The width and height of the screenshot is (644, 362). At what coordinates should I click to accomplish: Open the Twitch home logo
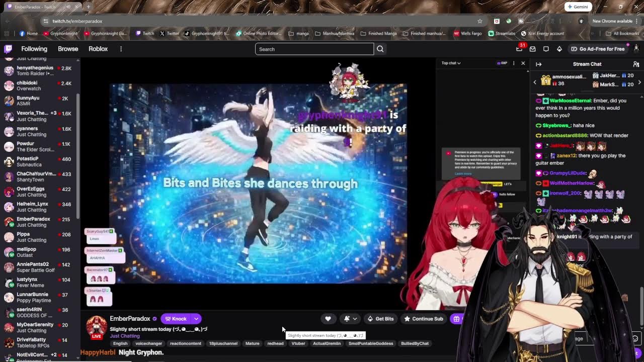8,49
